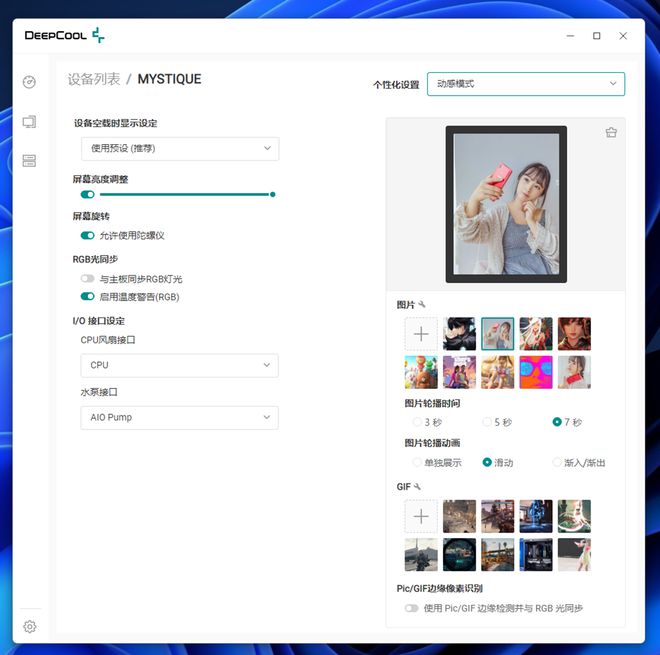The height and width of the screenshot is (655, 660).
Task: Select the second GIF thumbnail in top row
Action: pos(498,516)
